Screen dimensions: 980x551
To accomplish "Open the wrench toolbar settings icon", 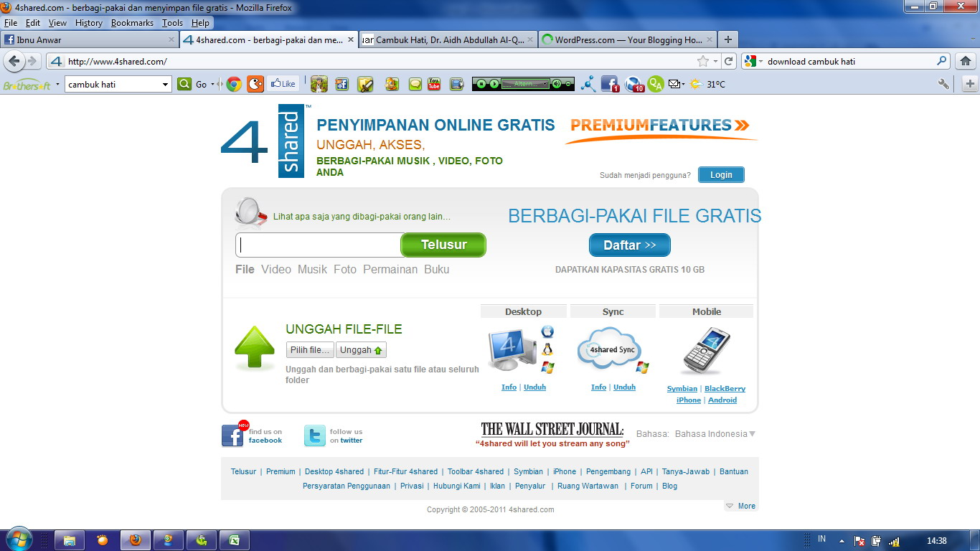I will (x=944, y=84).
